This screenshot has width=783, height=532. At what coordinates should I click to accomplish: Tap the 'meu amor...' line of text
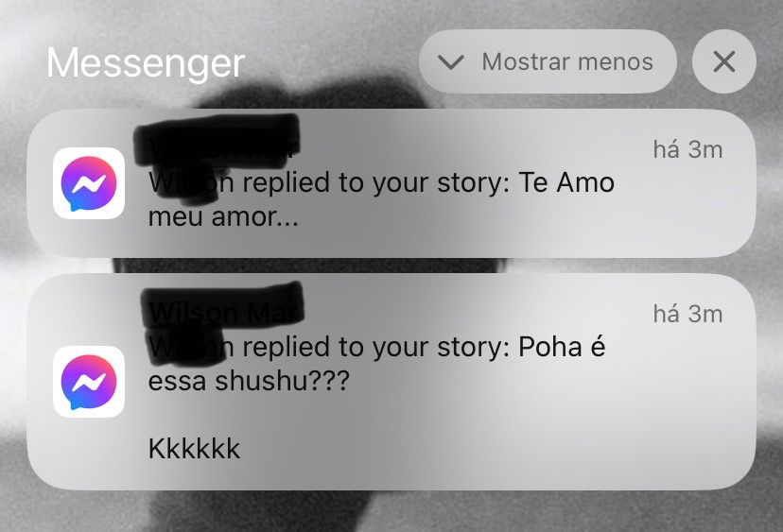pos(223,217)
